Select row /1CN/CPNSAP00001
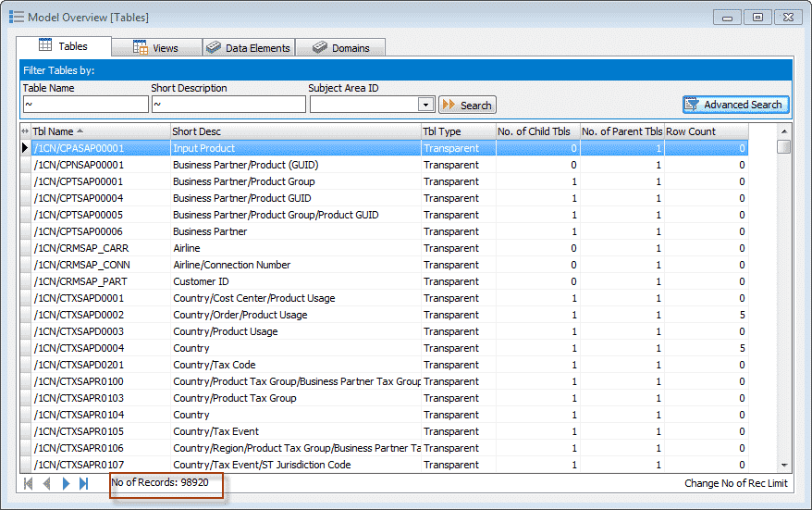The width and height of the screenshot is (812, 510). (x=384, y=165)
